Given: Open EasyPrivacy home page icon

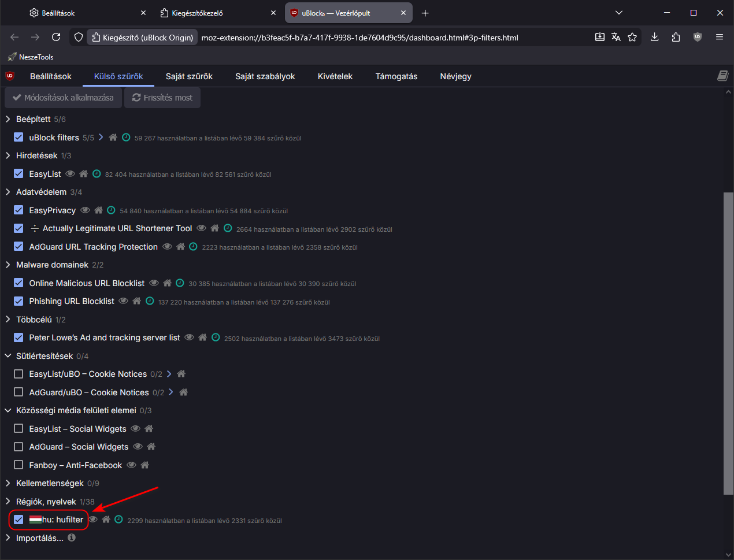Looking at the screenshot, I should [98, 210].
